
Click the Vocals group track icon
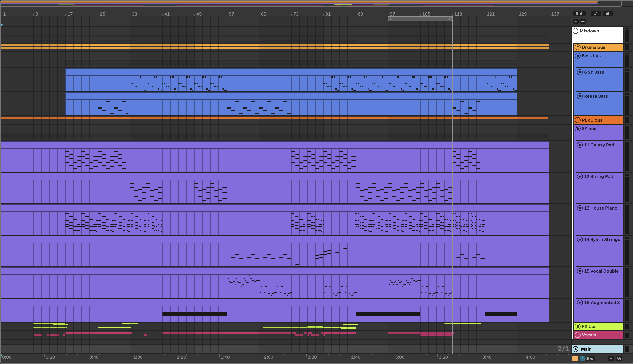(577, 335)
